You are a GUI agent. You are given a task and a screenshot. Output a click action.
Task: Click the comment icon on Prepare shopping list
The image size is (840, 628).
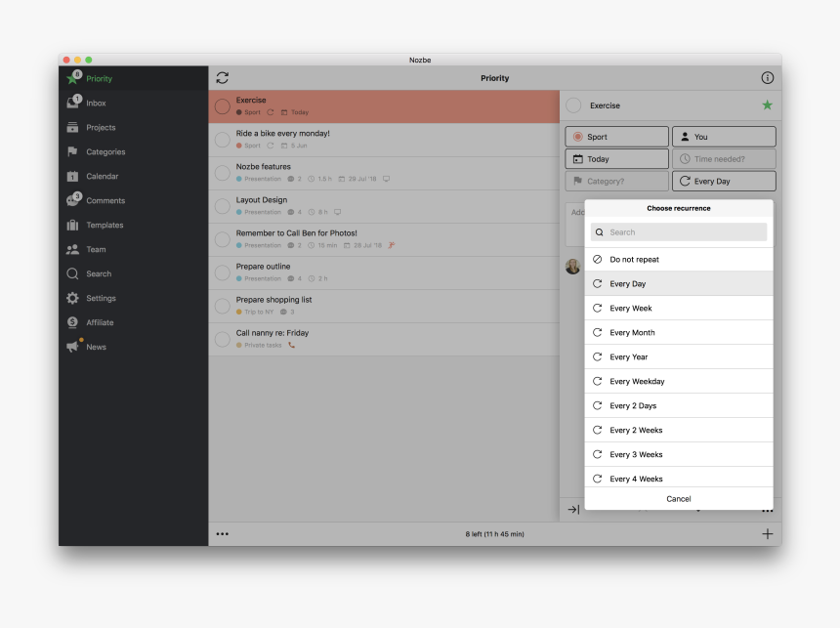pyautogui.click(x=283, y=312)
